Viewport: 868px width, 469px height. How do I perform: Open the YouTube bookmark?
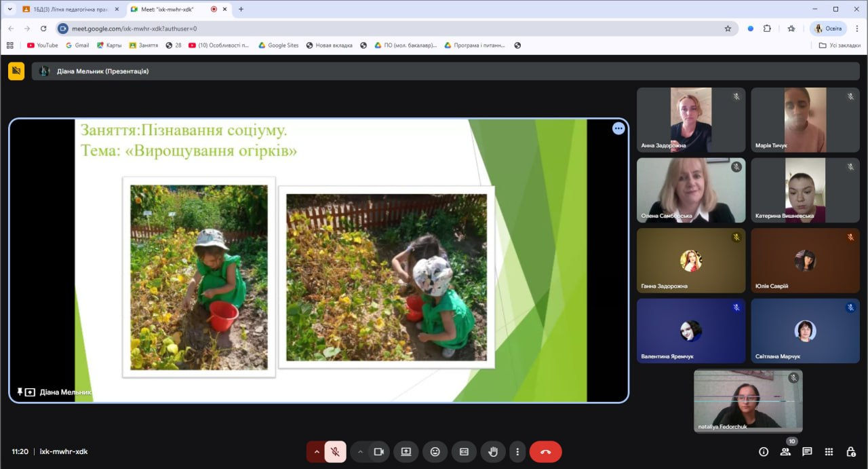(x=42, y=45)
